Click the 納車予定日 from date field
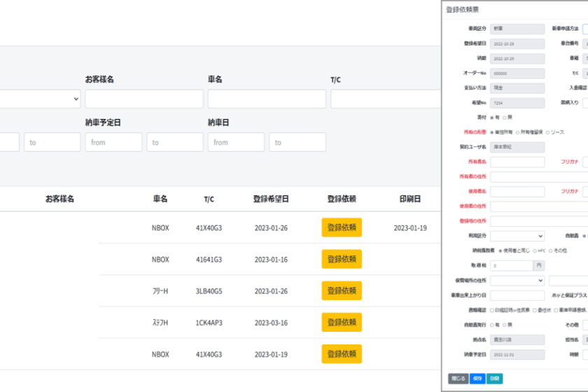This screenshot has width=588, height=392. coord(113,142)
